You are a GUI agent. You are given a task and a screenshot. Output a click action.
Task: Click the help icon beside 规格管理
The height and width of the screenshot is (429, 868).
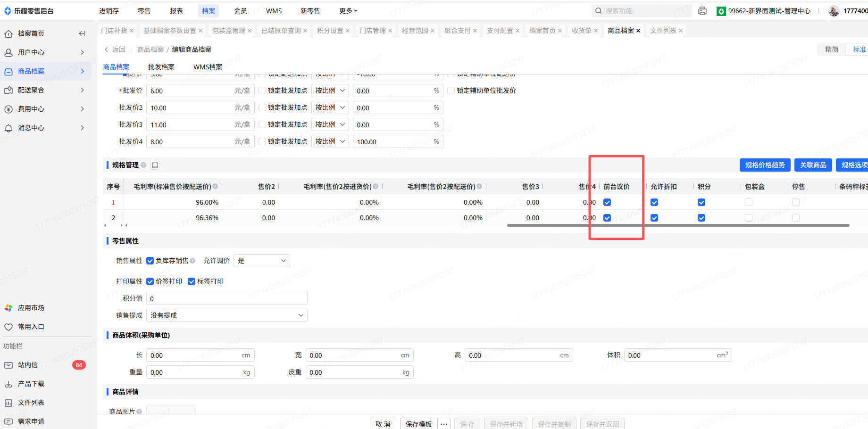[143, 165]
